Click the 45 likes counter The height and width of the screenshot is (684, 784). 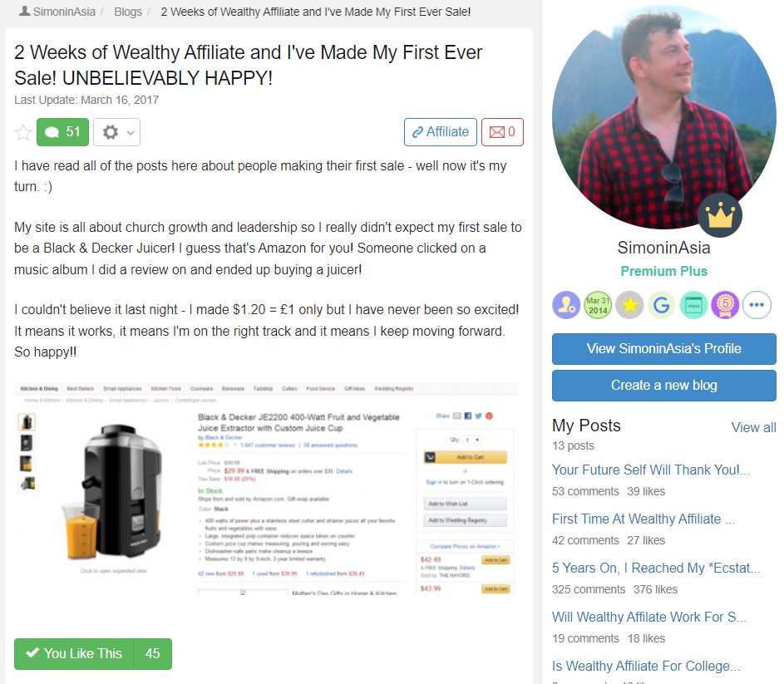point(152,653)
